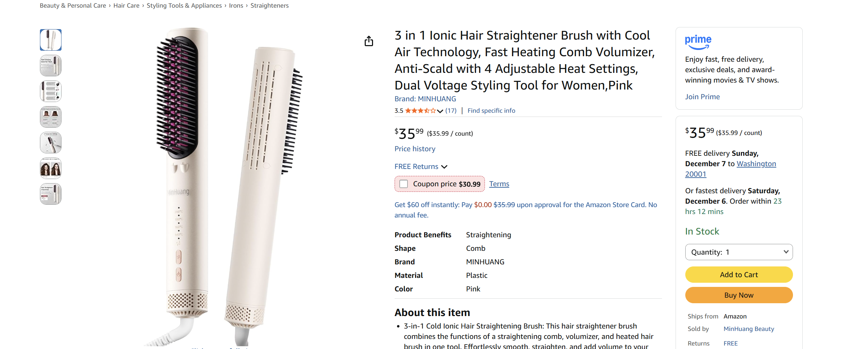Image resolution: width=868 pixels, height=349 pixels.
Task: Open the last product thumbnail
Action: click(51, 194)
